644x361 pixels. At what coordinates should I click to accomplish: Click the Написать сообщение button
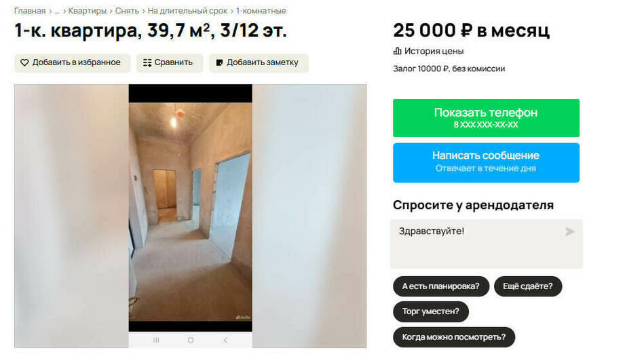coord(486,163)
